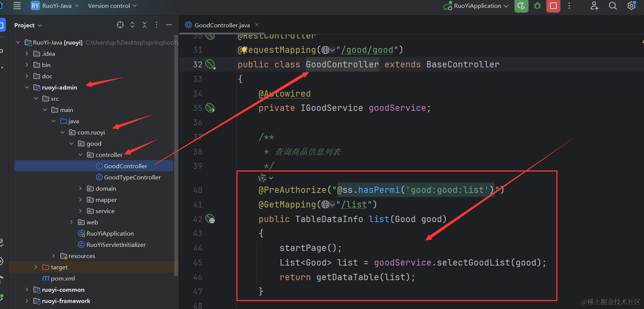
Task: Expand the ruoyi-common module
Action: (x=27, y=290)
